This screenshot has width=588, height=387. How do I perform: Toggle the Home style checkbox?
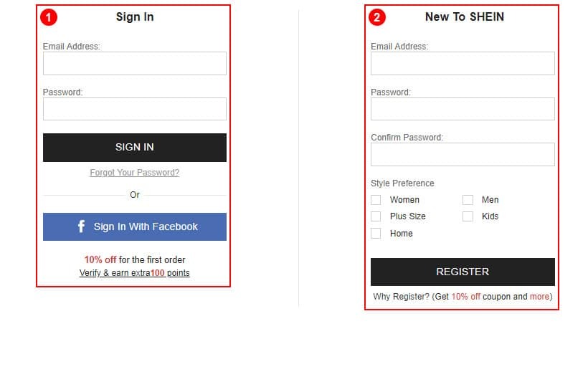[376, 233]
